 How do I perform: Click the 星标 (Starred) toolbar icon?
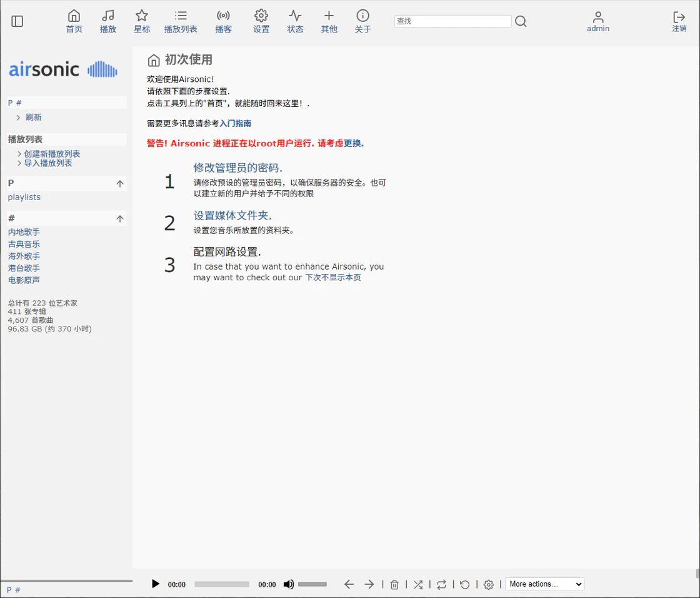click(142, 20)
